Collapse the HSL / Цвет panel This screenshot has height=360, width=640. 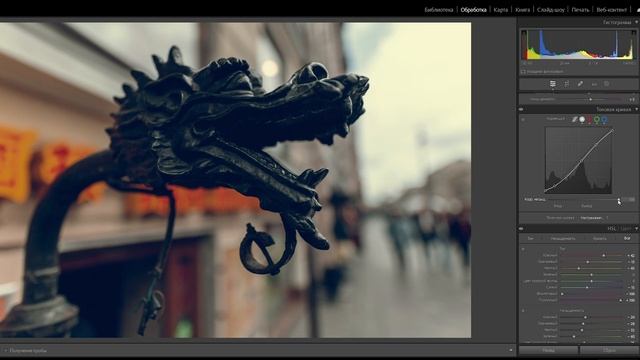(637, 229)
